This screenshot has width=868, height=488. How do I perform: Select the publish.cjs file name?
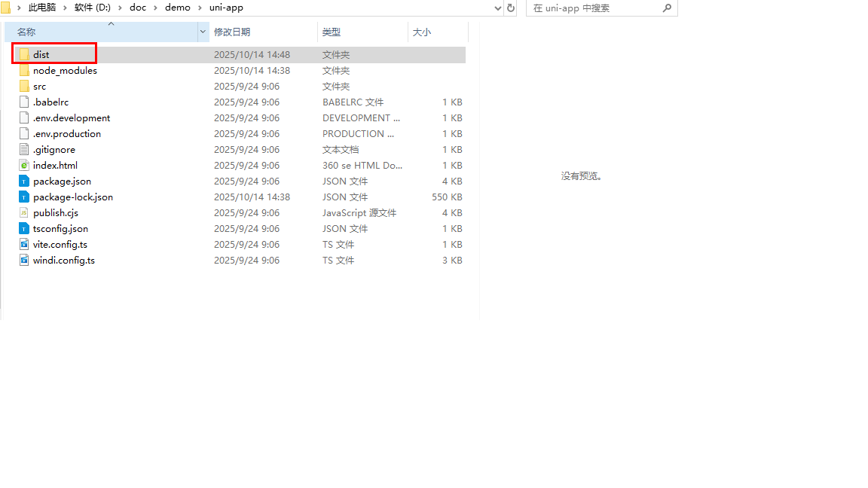[x=55, y=212]
